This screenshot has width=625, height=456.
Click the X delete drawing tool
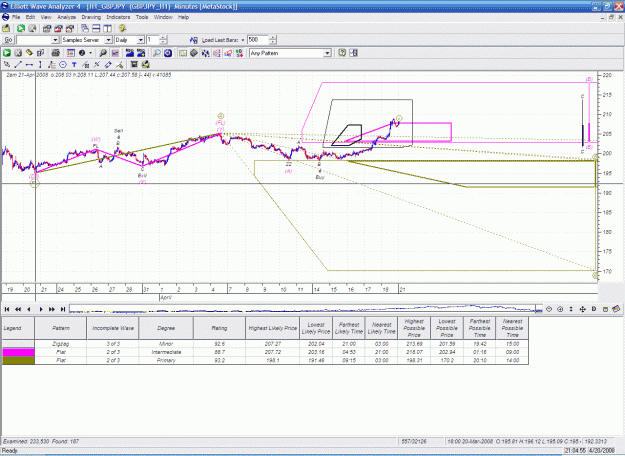[x=96, y=65]
